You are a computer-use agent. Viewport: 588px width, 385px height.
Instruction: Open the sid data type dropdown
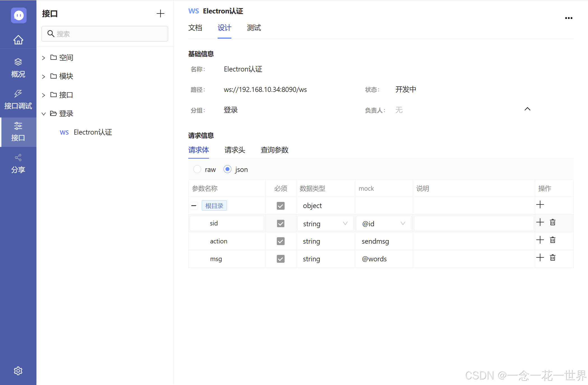pos(325,223)
